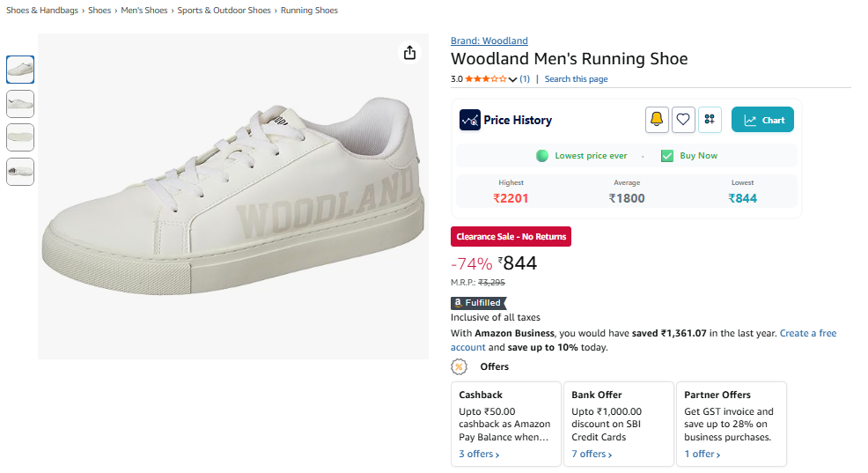The width and height of the screenshot is (868, 473).
Task: Click the percent Offers icon
Action: click(x=459, y=366)
